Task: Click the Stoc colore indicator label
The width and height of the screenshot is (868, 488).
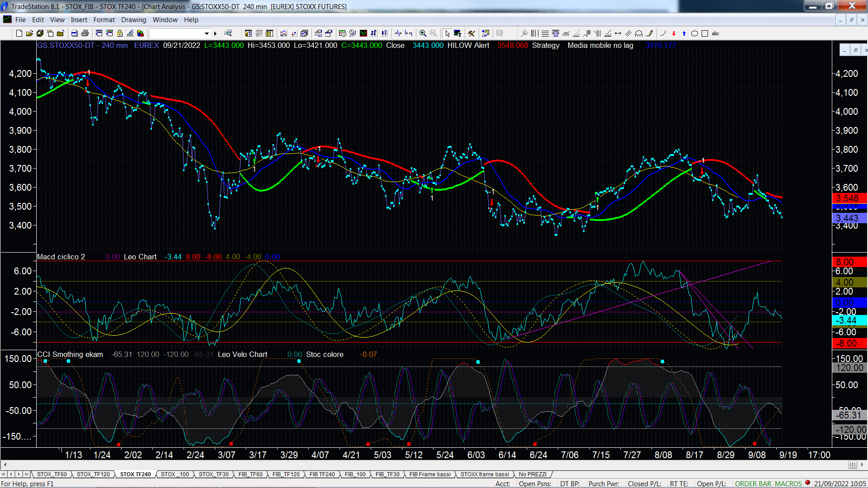Action: (325, 355)
